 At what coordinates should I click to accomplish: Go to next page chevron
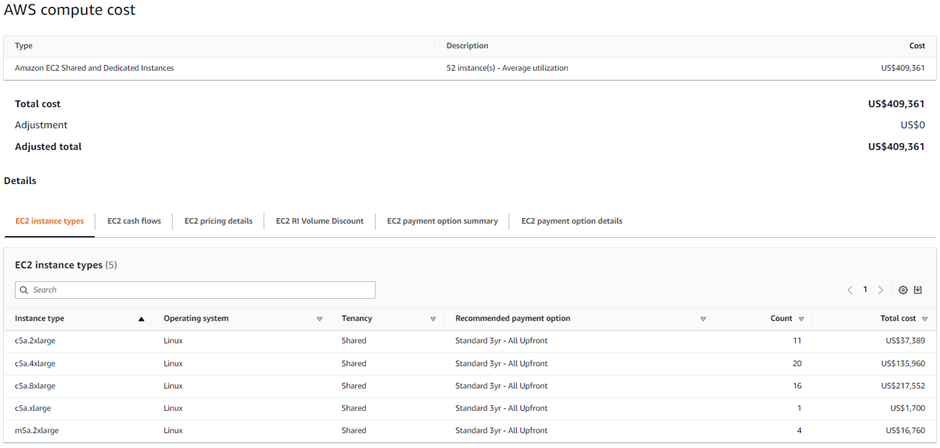pos(880,290)
